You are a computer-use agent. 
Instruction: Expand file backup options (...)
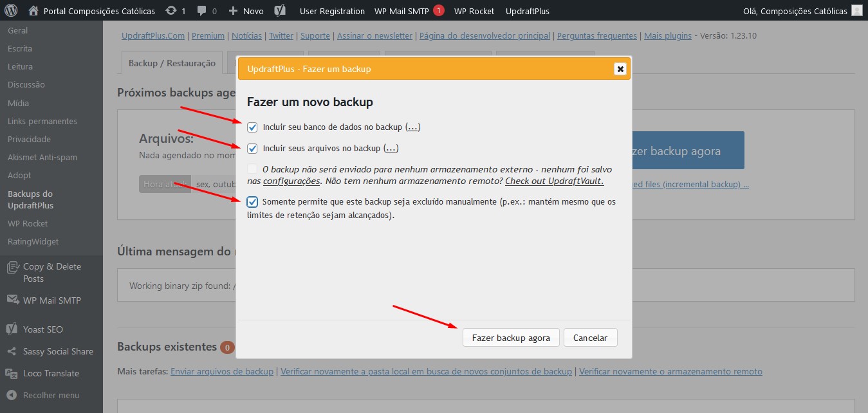[391, 149]
